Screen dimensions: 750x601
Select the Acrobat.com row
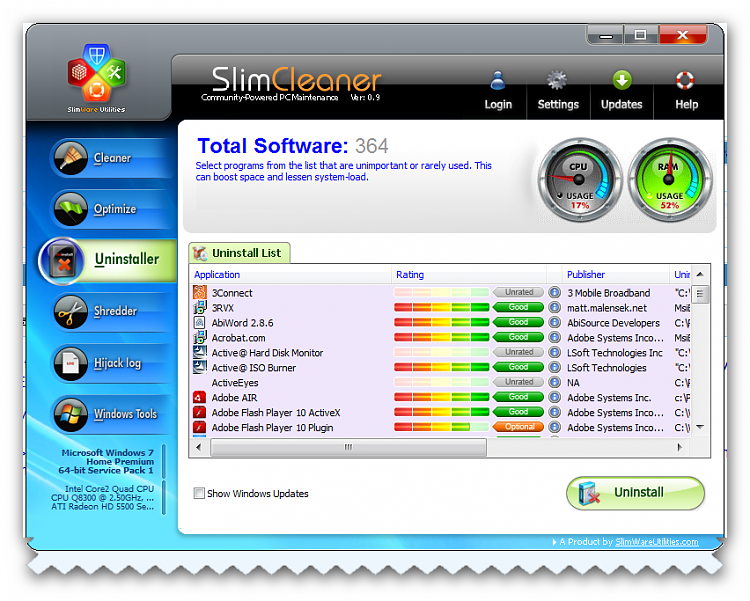441,337
